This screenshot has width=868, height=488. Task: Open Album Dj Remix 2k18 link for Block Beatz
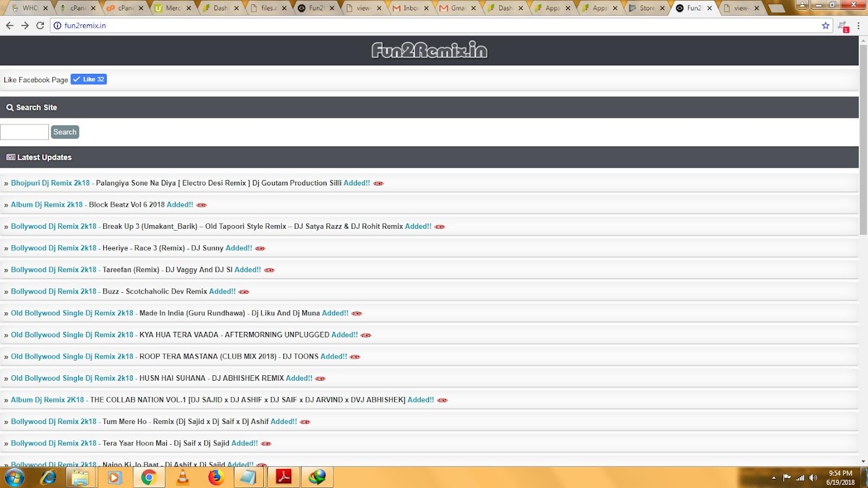tap(46, 205)
